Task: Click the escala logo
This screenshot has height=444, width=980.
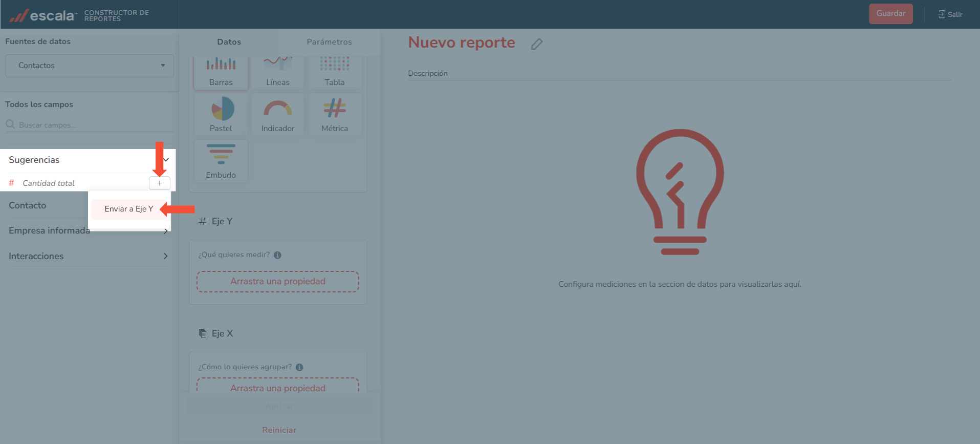Action: click(43, 15)
